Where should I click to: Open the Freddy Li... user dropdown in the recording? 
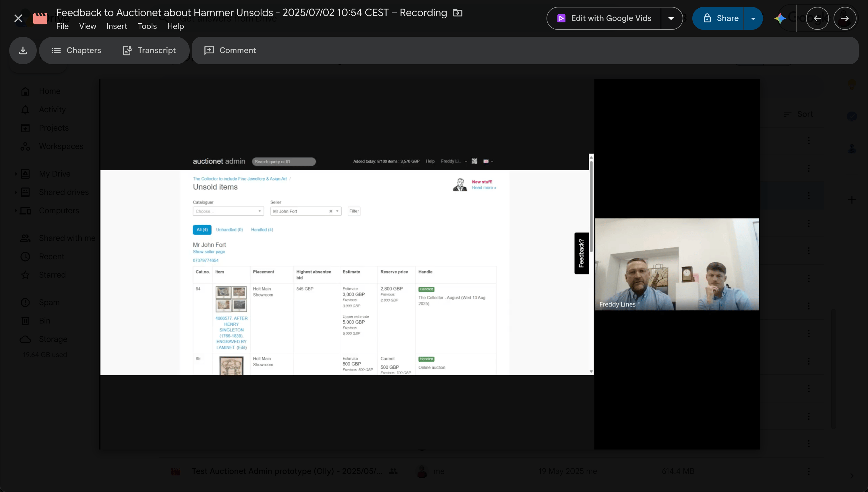454,161
